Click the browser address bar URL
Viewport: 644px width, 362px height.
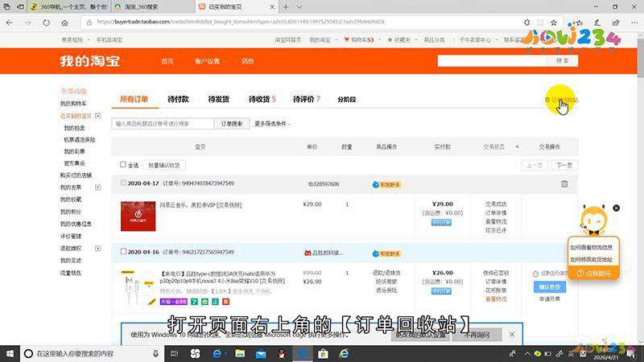click(x=241, y=23)
